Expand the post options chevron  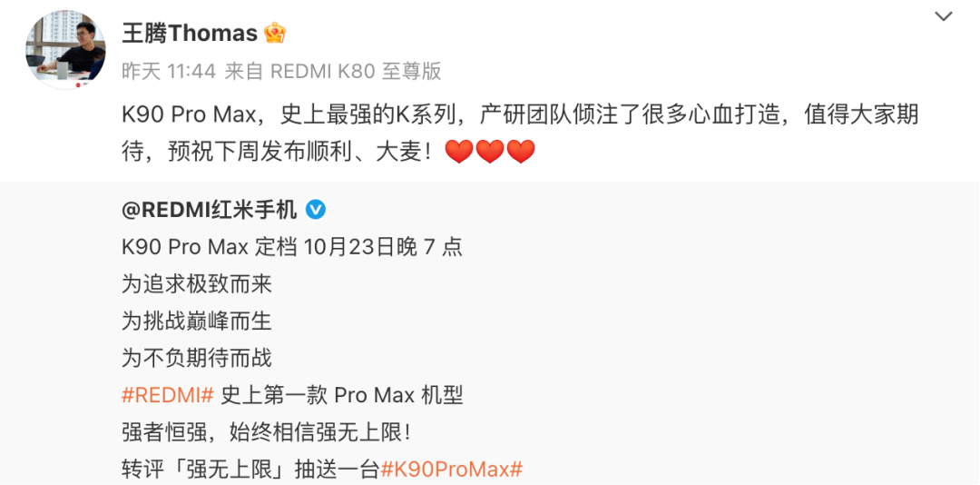[943, 17]
